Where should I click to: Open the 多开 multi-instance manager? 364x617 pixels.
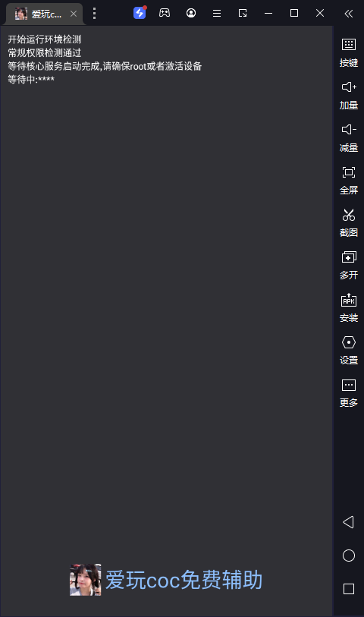coord(349,265)
